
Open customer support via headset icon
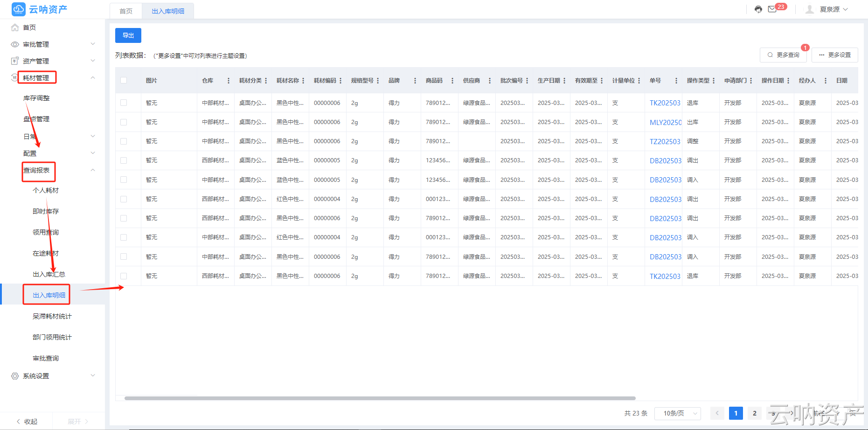coord(758,9)
